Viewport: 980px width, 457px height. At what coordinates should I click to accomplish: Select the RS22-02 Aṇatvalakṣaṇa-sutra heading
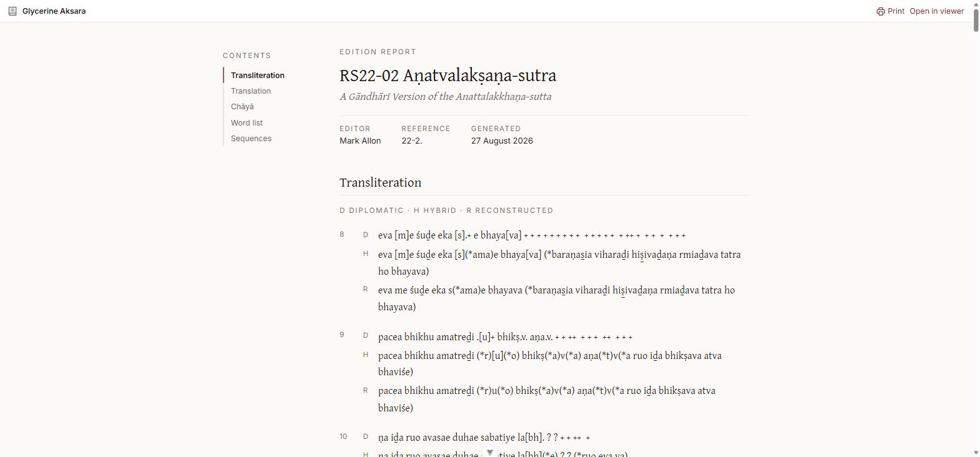coord(447,76)
